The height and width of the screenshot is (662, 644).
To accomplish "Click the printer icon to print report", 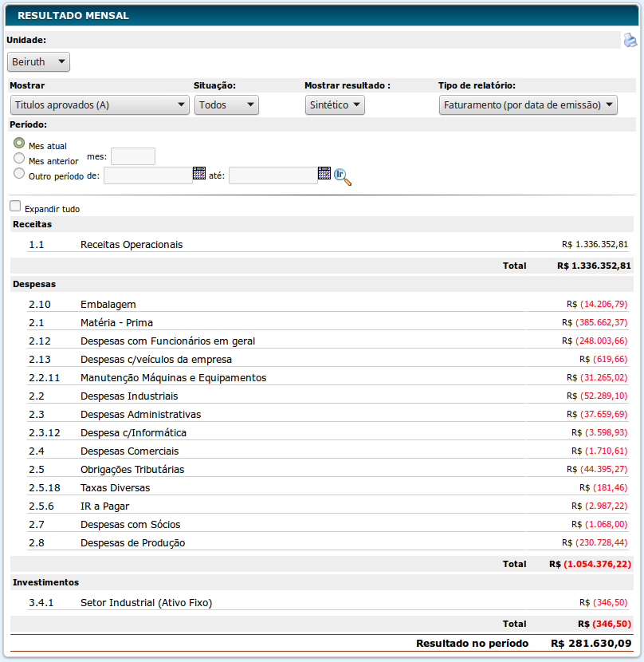I will click(x=630, y=40).
